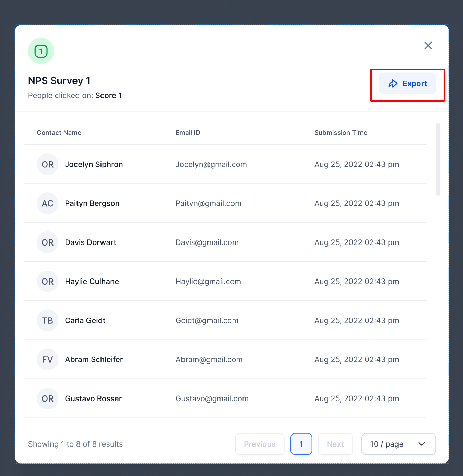Click the email Abram@gmail.com
This screenshot has width=463, height=476.
point(209,360)
